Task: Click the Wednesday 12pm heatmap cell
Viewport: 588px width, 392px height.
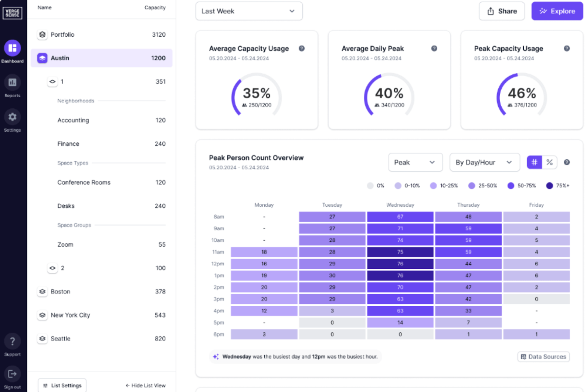Action: (x=400, y=264)
